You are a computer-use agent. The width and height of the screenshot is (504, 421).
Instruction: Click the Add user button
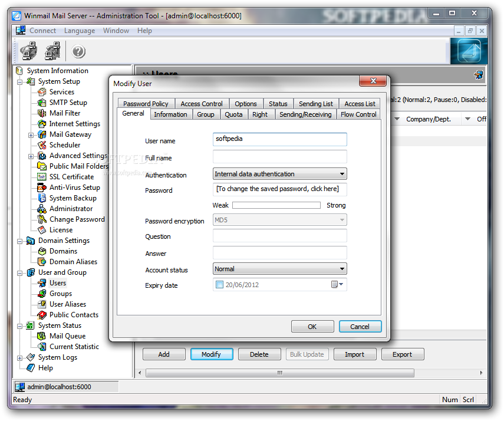click(x=164, y=354)
